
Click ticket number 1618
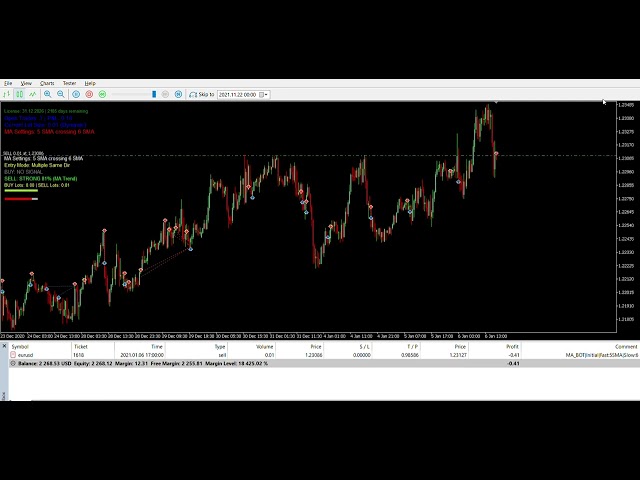click(x=78, y=355)
